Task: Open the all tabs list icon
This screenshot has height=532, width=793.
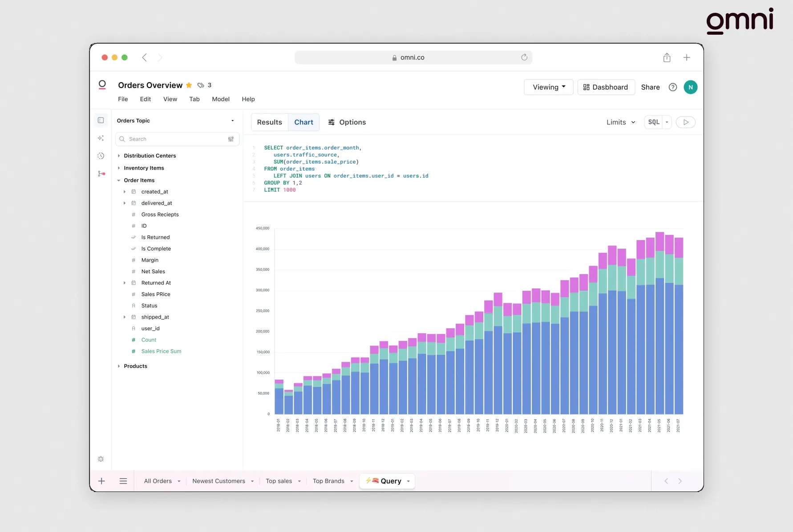Action: pyautogui.click(x=123, y=481)
